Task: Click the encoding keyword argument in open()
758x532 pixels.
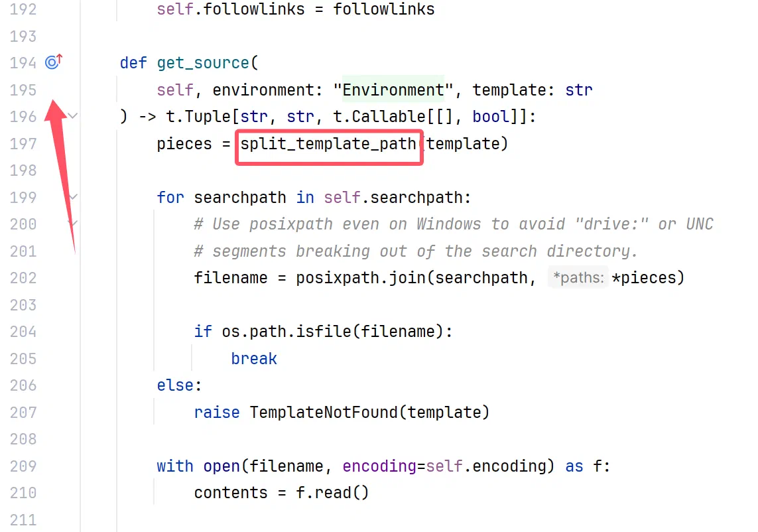Action: point(379,466)
